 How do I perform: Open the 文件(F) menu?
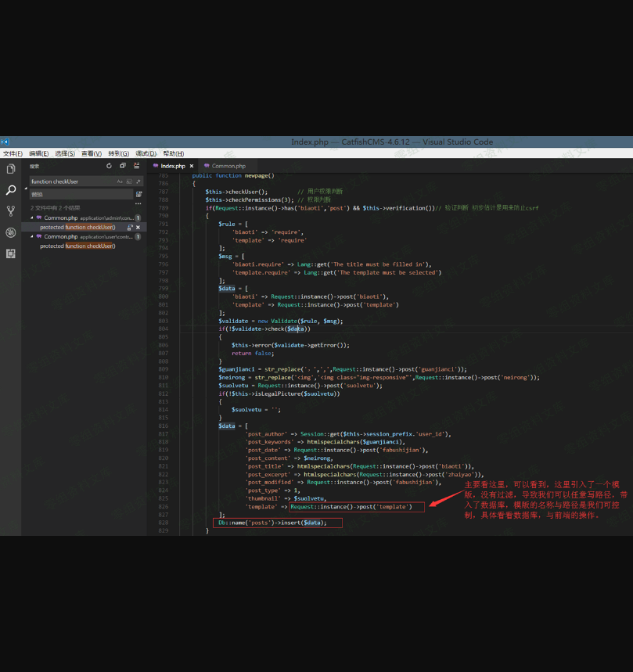point(13,153)
